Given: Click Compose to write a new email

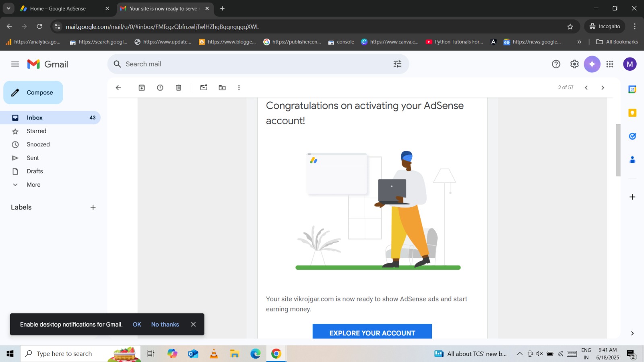Looking at the screenshot, I should tap(33, 93).
